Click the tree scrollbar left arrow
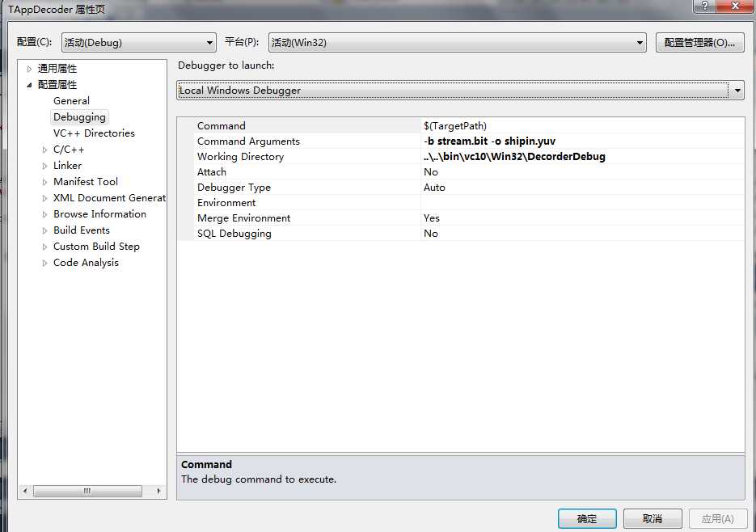This screenshot has height=532, width=756. pyautogui.click(x=25, y=491)
